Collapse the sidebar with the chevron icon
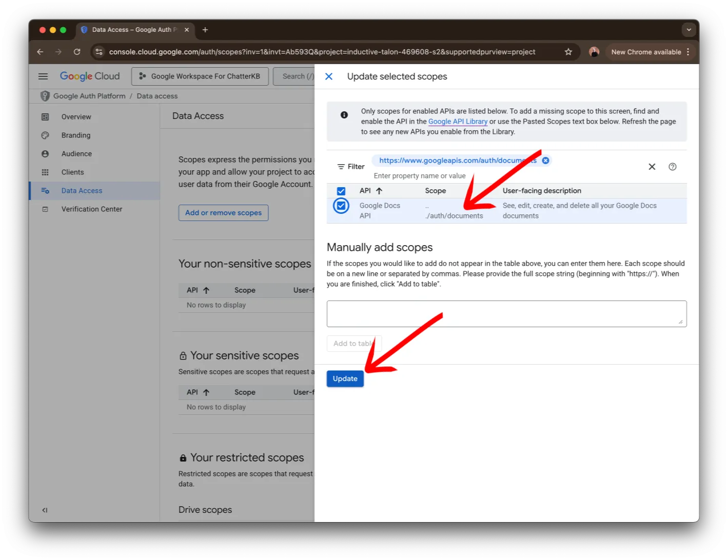This screenshot has width=728, height=560. [x=45, y=510]
